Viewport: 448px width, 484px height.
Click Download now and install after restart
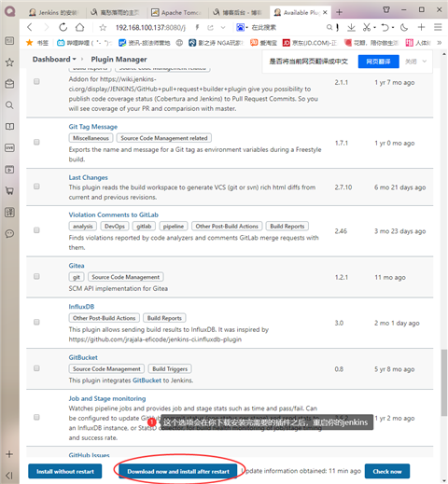pyautogui.click(x=178, y=471)
